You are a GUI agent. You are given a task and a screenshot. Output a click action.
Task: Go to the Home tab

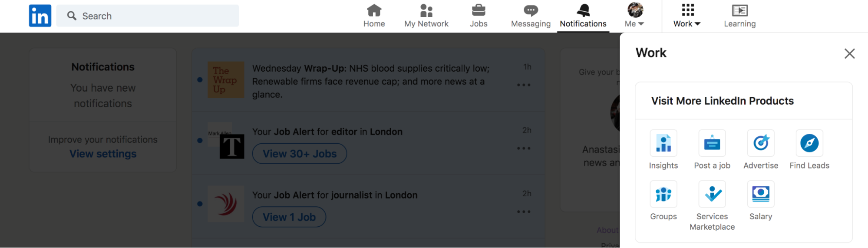(x=374, y=16)
